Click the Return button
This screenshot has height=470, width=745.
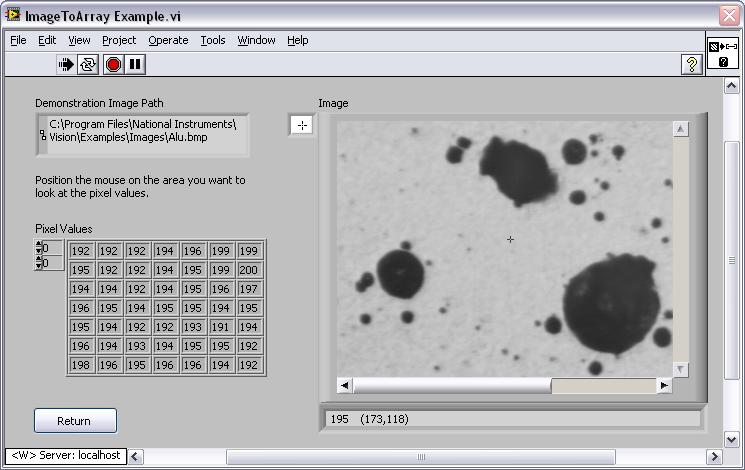tap(75, 421)
